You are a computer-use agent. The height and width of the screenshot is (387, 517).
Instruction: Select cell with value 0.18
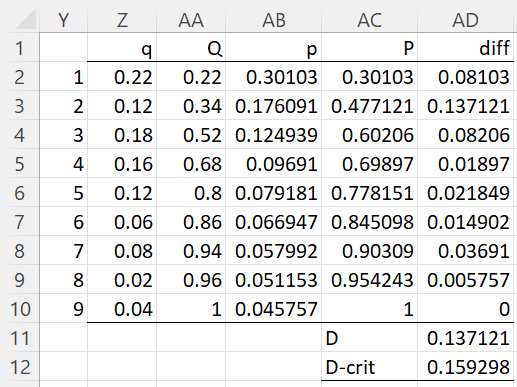click(122, 135)
